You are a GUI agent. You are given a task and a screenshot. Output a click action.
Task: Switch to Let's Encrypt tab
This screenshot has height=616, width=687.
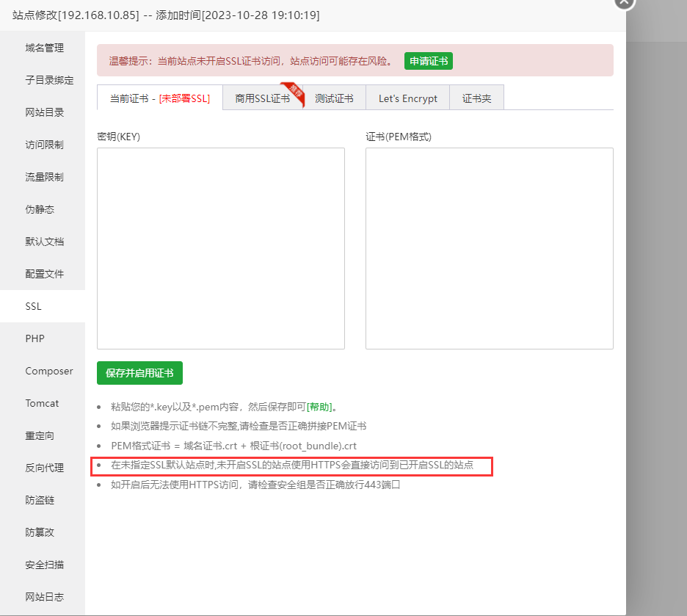[x=408, y=98]
